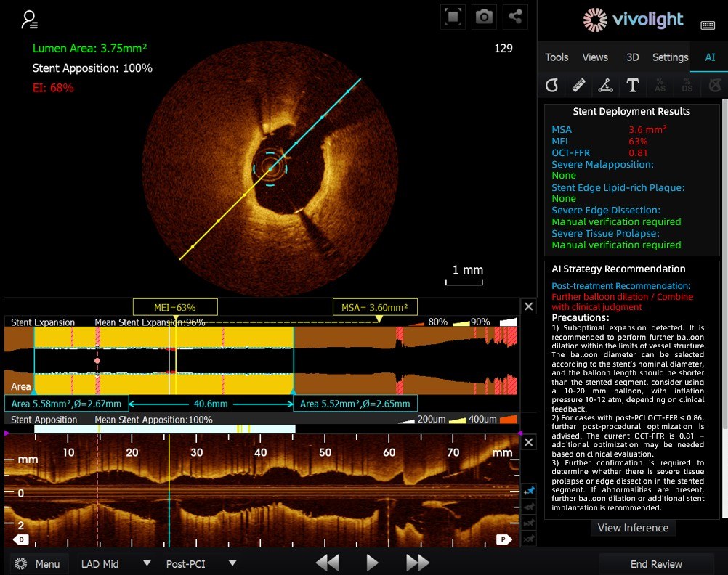Select the lumen contour trace tool
The height and width of the screenshot is (575, 728).
551,86
